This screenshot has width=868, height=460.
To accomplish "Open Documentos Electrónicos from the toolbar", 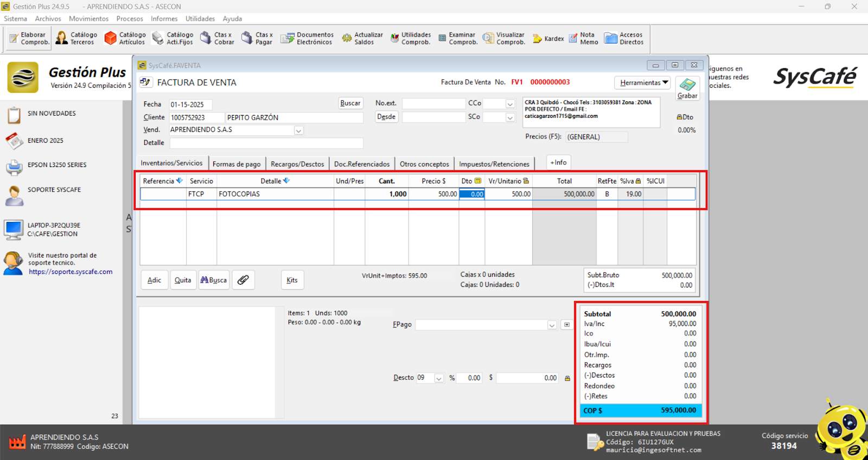I will click(307, 38).
